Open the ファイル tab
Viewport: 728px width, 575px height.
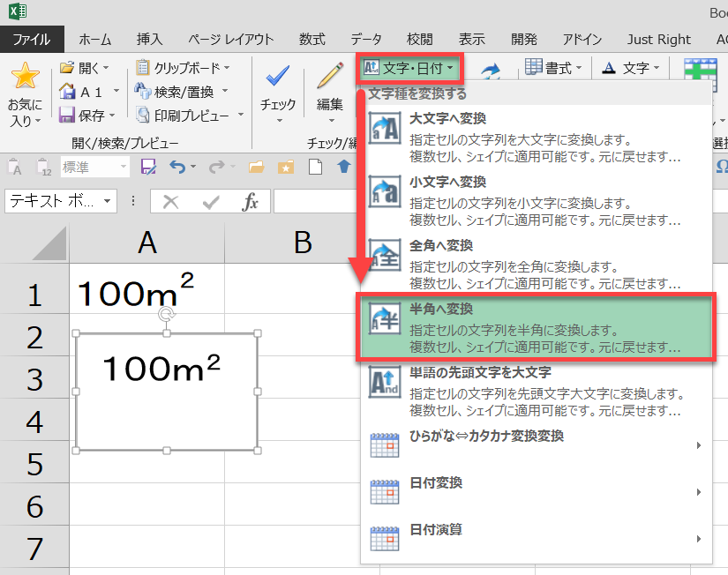(31, 39)
